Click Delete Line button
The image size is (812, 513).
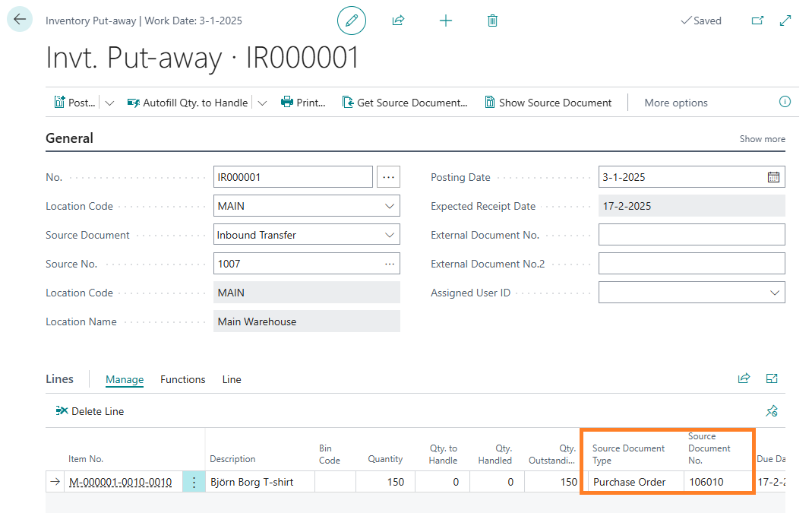[90, 411]
